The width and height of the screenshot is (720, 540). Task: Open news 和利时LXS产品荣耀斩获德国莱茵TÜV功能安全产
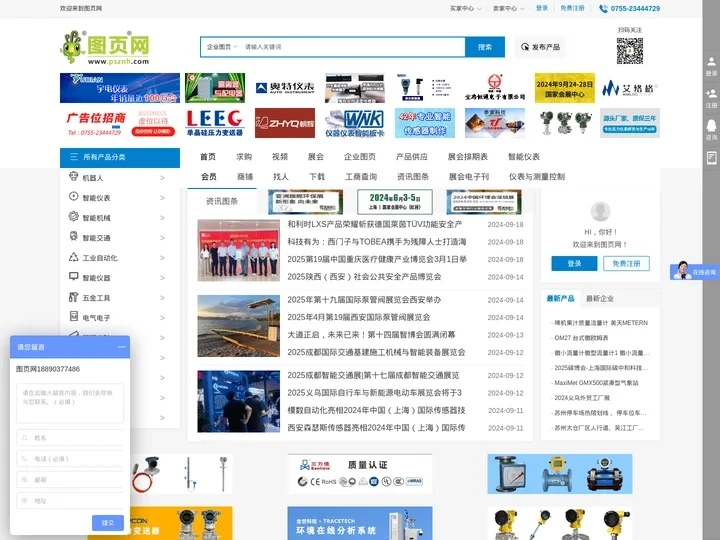point(375,224)
